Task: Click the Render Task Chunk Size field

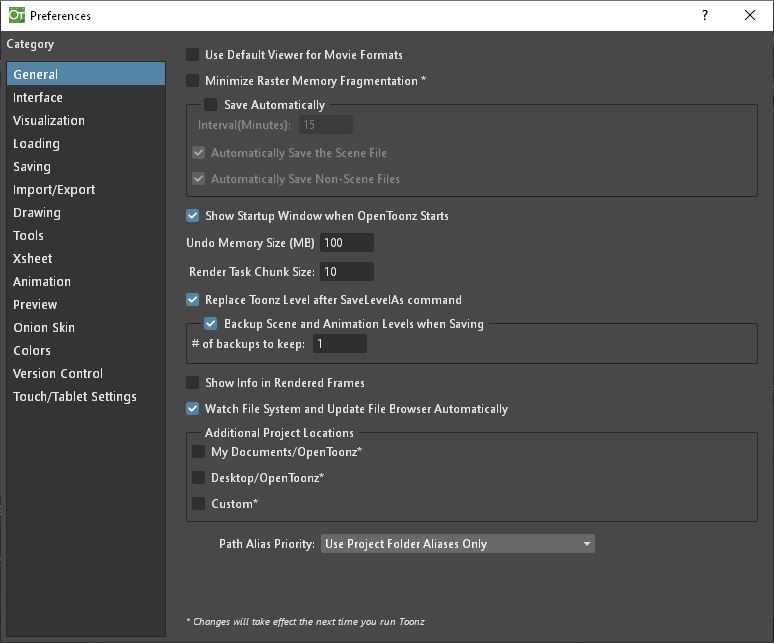Action: click(347, 272)
